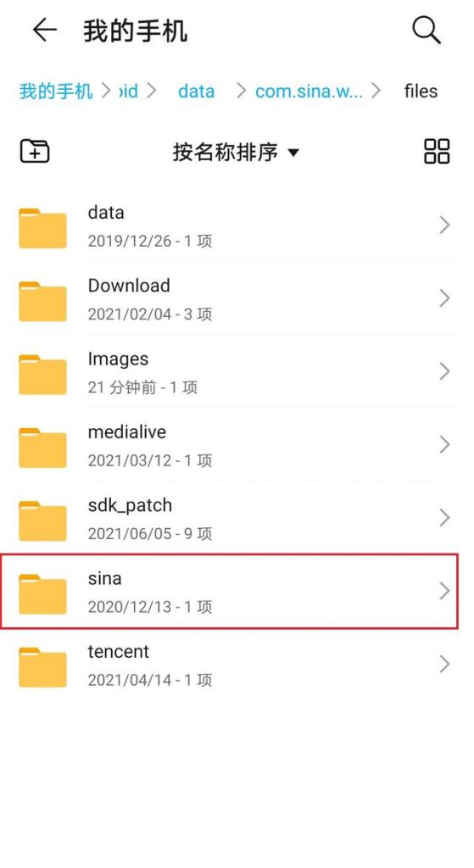Go to data in breadcrumb path
Viewport: 474px width, 868px height.
tap(196, 91)
